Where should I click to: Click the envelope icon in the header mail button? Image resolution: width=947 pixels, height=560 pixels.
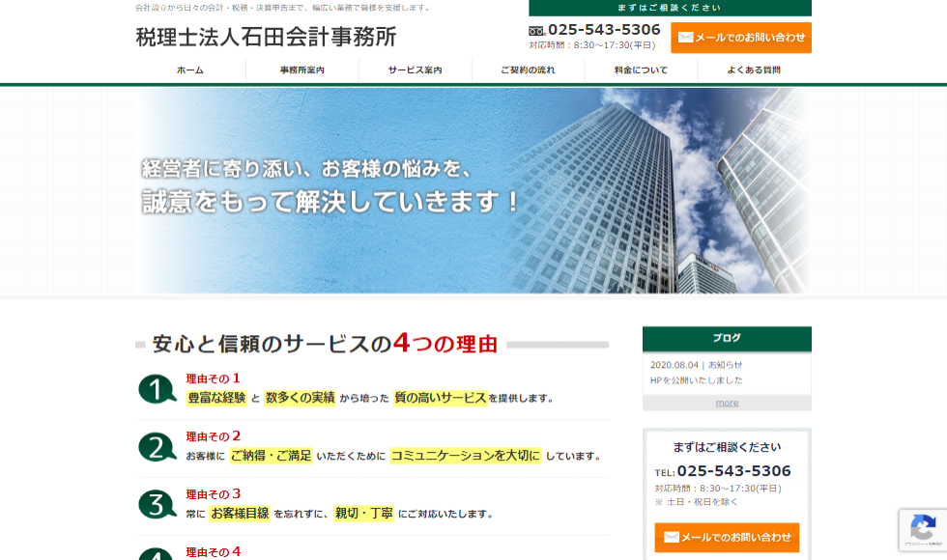(x=685, y=38)
